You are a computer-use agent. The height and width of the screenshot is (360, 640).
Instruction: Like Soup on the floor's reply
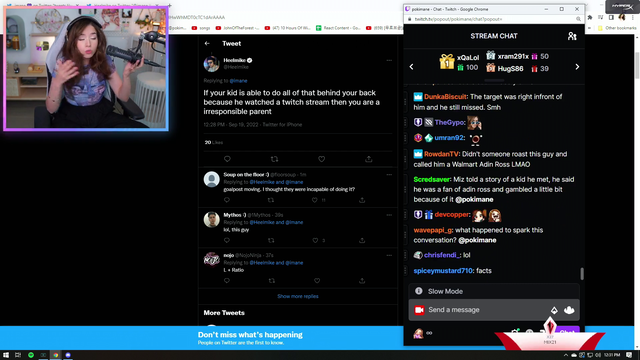(315, 200)
